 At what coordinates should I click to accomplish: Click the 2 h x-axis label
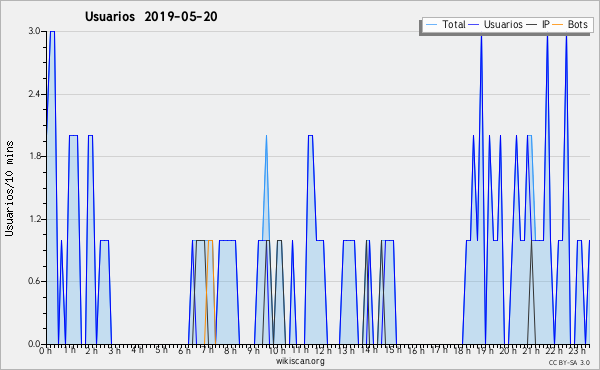[92, 350]
